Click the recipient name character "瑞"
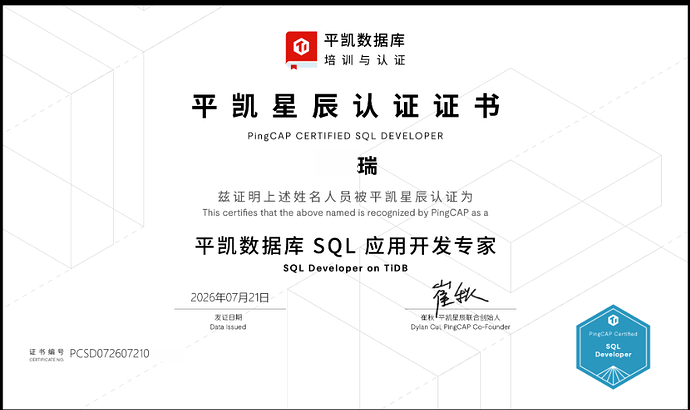The height and width of the screenshot is (410, 690). (367, 166)
